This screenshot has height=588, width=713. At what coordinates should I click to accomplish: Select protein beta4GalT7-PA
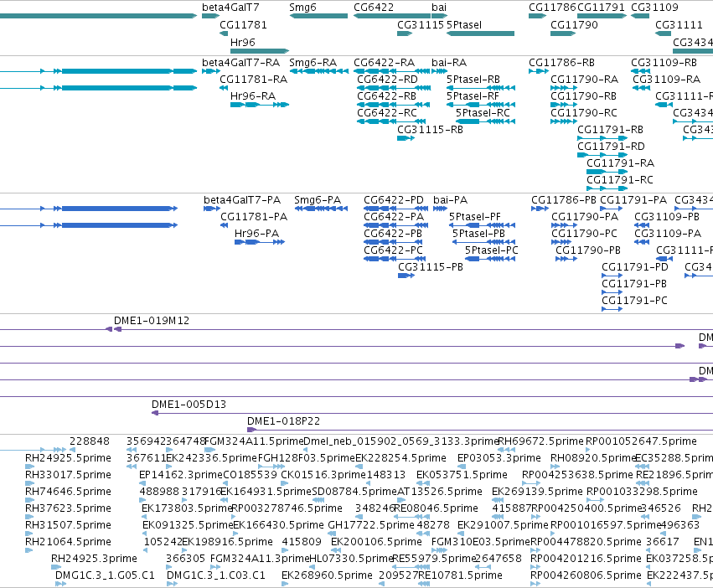click(242, 200)
